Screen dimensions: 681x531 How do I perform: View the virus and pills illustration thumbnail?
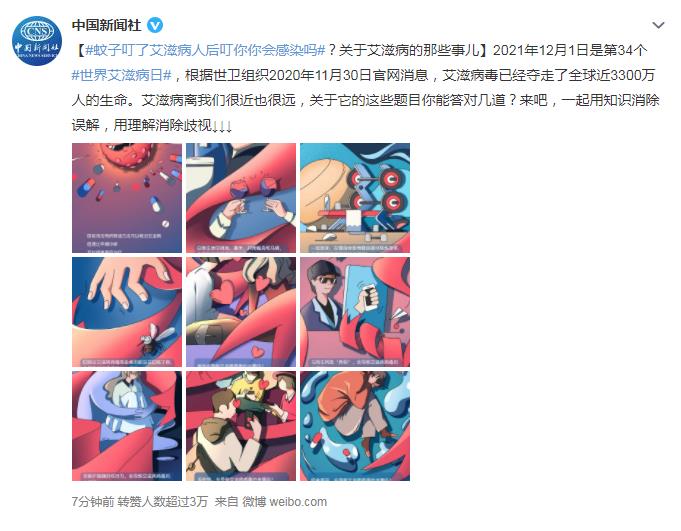[127, 198]
